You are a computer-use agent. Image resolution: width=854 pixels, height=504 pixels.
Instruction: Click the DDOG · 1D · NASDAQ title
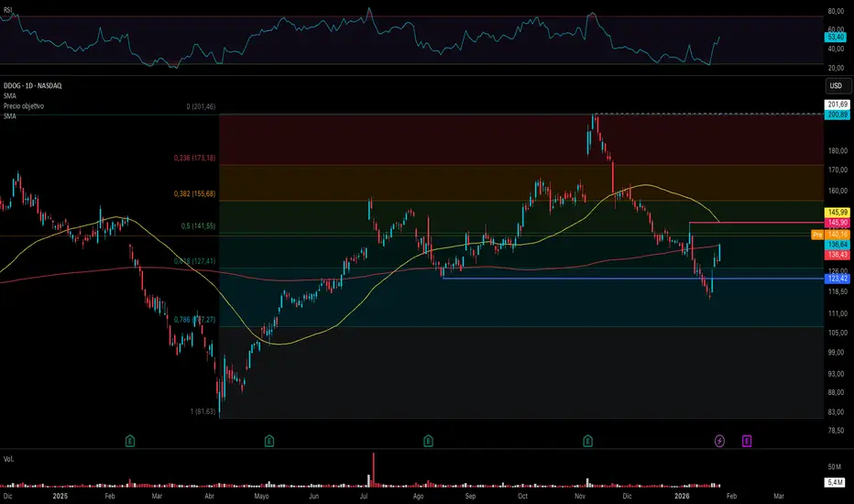33,85
